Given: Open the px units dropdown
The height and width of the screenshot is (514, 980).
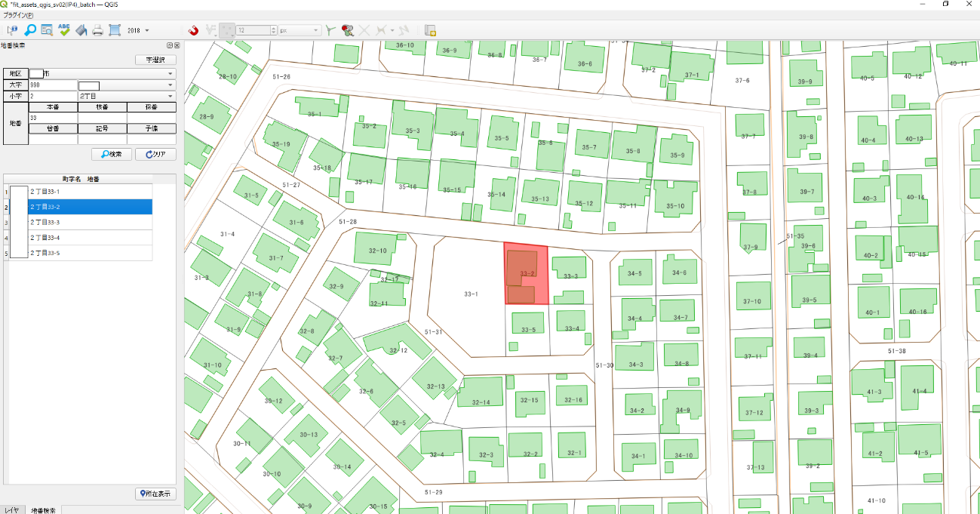Looking at the screenshot, I should (x=300, y=31).
